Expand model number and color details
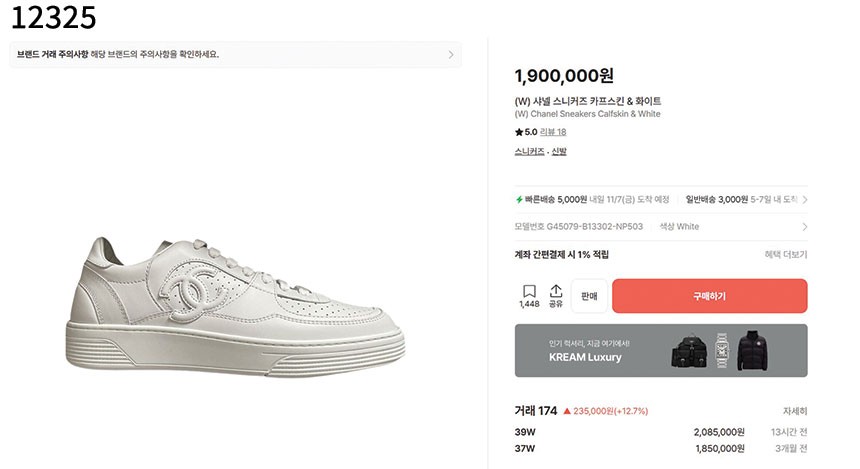Viewport: 860px width, 469px height. [804, 227]
